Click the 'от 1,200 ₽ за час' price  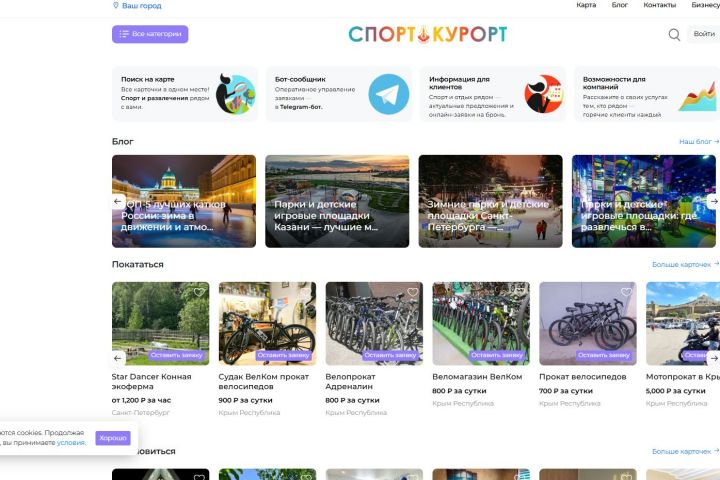(141, 400)
